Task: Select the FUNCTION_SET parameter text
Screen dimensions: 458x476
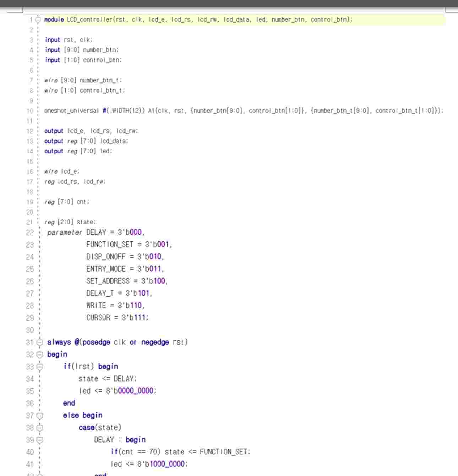Action: pyautogui.click(x=110, y=244)
